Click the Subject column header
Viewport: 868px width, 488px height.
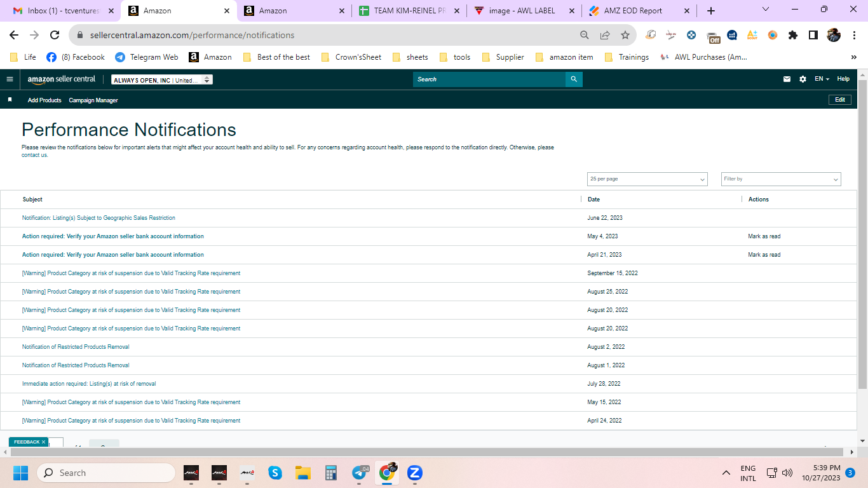click(32, 200)
